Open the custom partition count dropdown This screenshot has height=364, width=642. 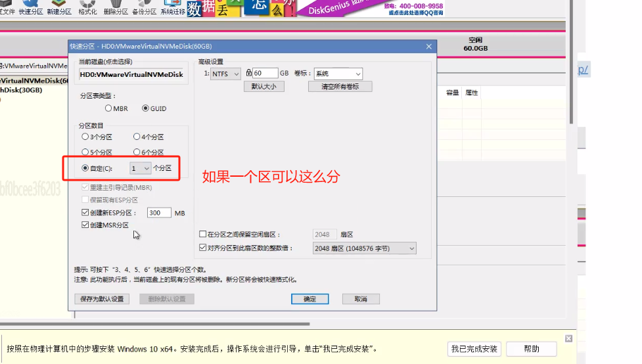point(140,168)
